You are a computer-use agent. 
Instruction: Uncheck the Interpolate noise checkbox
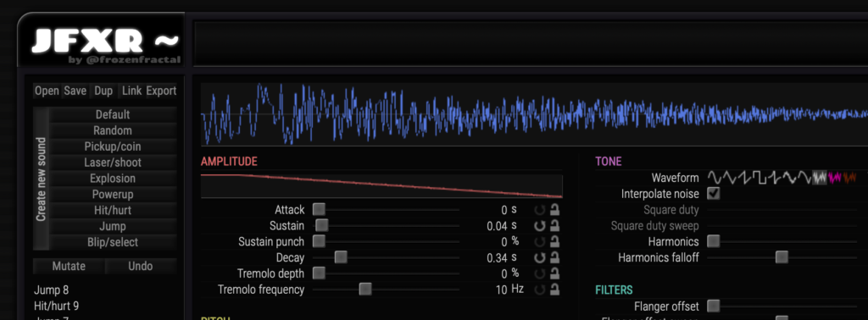pos(714,193)
